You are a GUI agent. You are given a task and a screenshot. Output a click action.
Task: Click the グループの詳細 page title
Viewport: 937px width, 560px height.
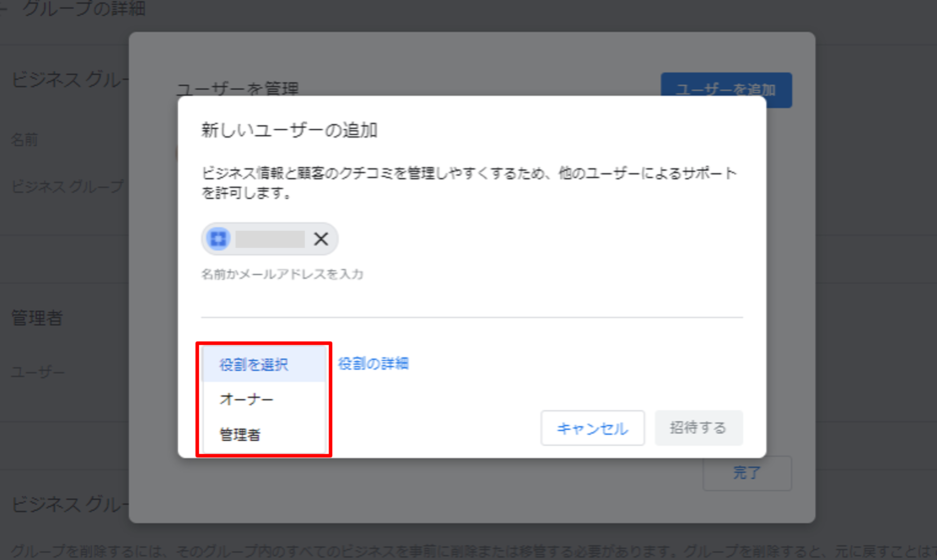tap(84, 8)
